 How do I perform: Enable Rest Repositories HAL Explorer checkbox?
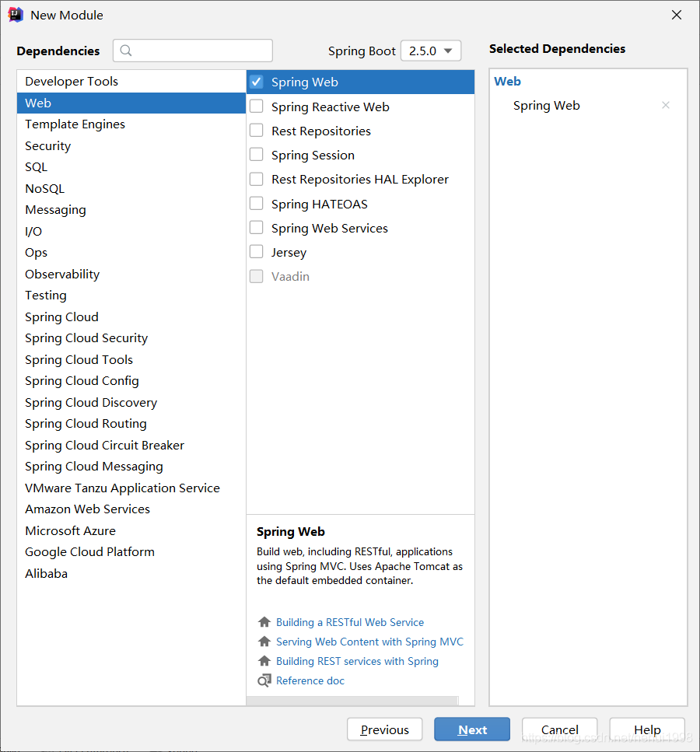click(x=257, y=179)
